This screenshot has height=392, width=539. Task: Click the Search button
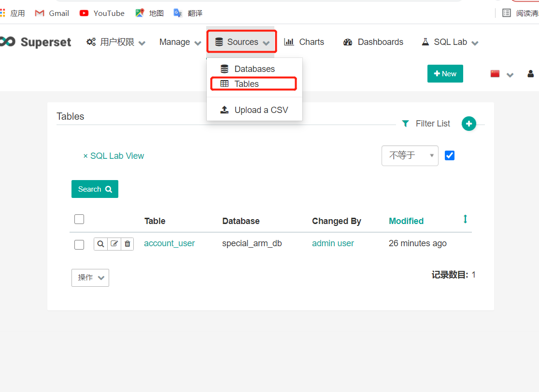(95, 189)
